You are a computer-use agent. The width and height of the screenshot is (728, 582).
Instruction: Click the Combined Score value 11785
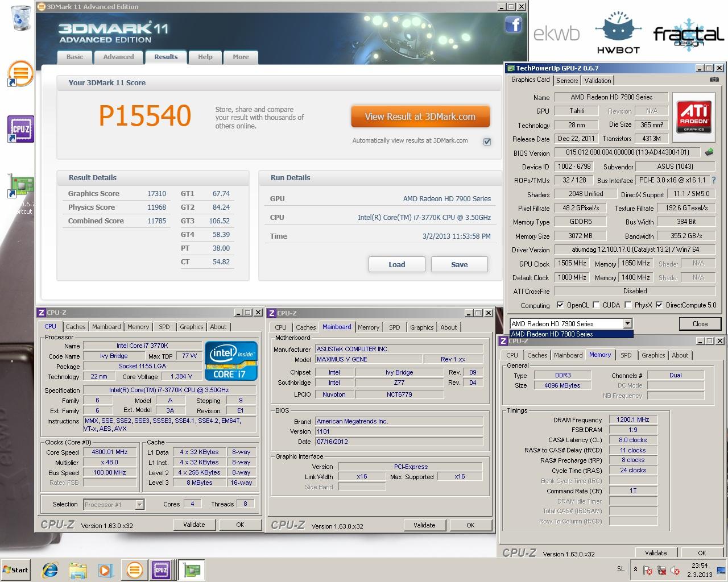coord(156,221)
